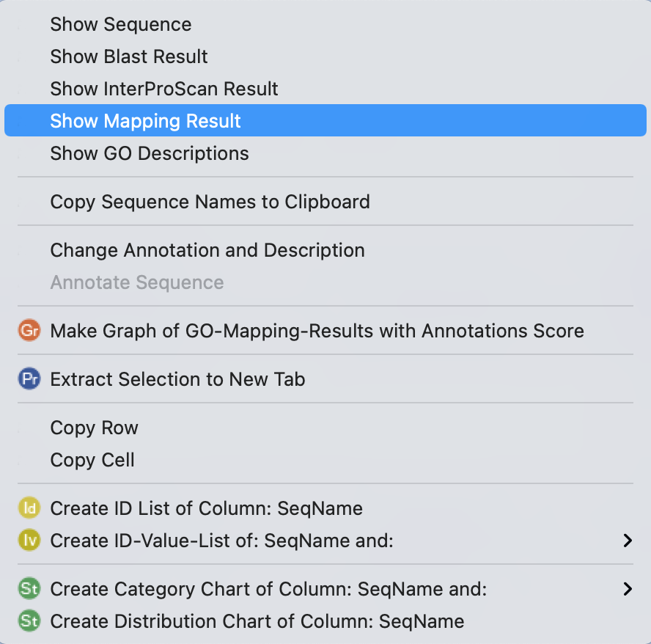The image size is (651, 644).
Task: Click the St icon beside Category Chart
Action: coord(30,589)
